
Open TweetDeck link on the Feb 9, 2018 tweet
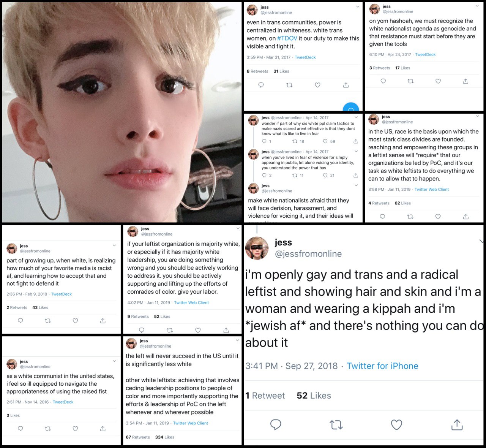[x=62, y=294]
